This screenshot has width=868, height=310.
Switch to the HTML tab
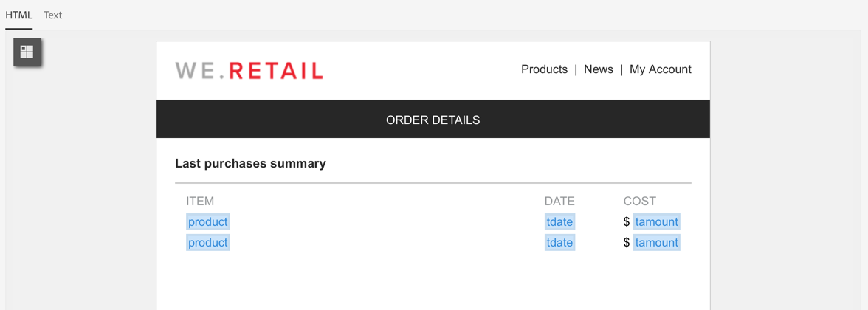tap(18, 15)
